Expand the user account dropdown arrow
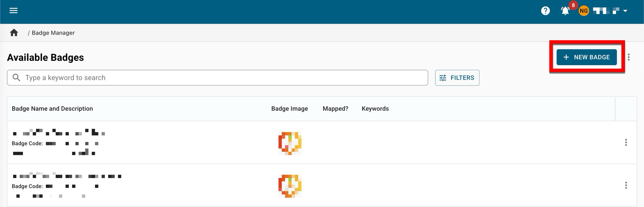The height and width of the screenshot is (207, 644). coord(625,11)
